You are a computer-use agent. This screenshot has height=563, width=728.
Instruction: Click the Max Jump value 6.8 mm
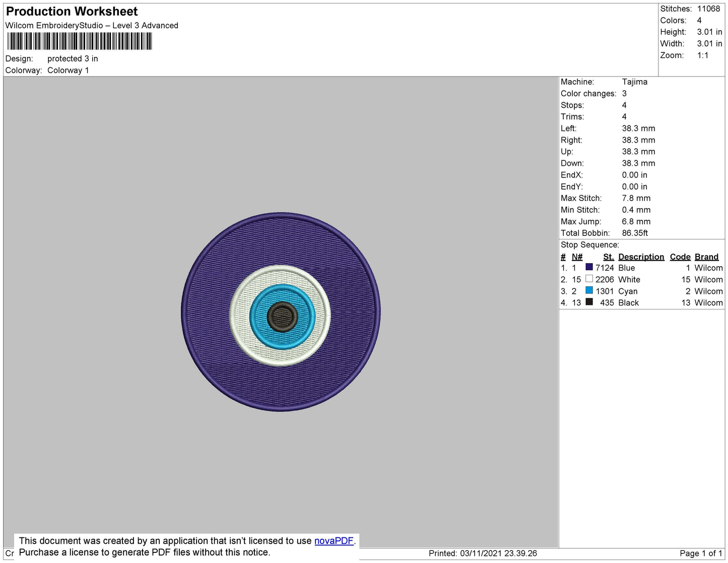[x=636, y=221]
